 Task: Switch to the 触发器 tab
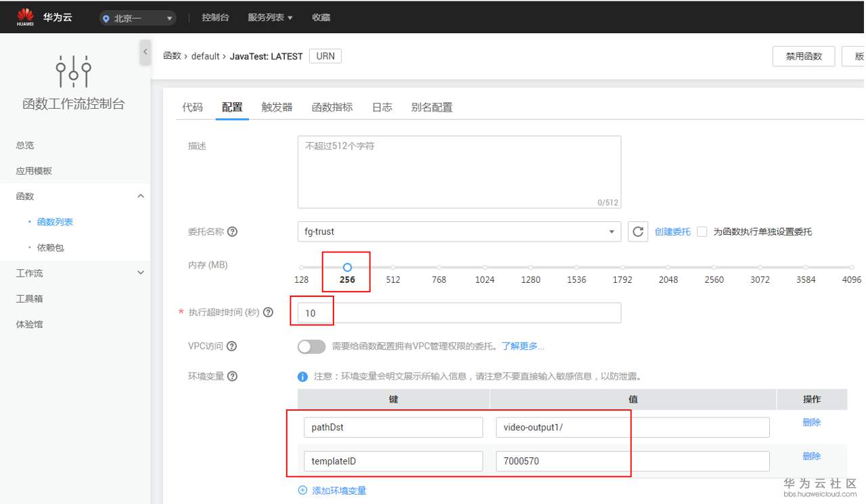tap(275, 107)
